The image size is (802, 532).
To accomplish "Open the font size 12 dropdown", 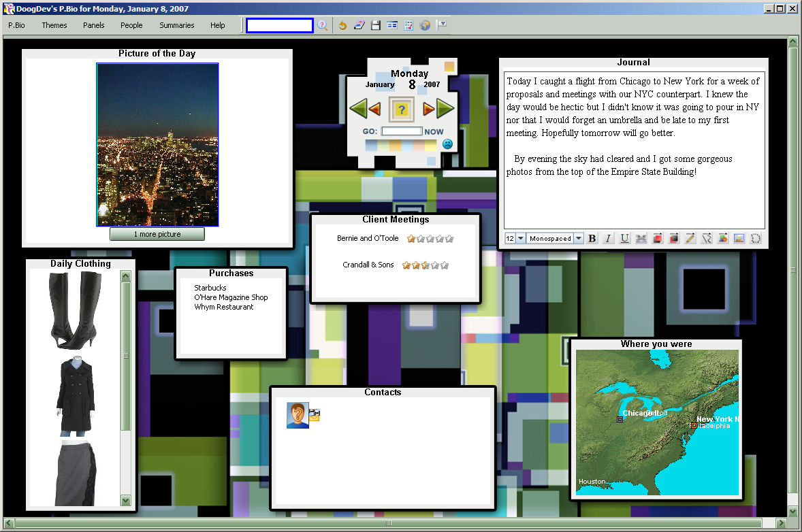I will [x=520, y=238].
